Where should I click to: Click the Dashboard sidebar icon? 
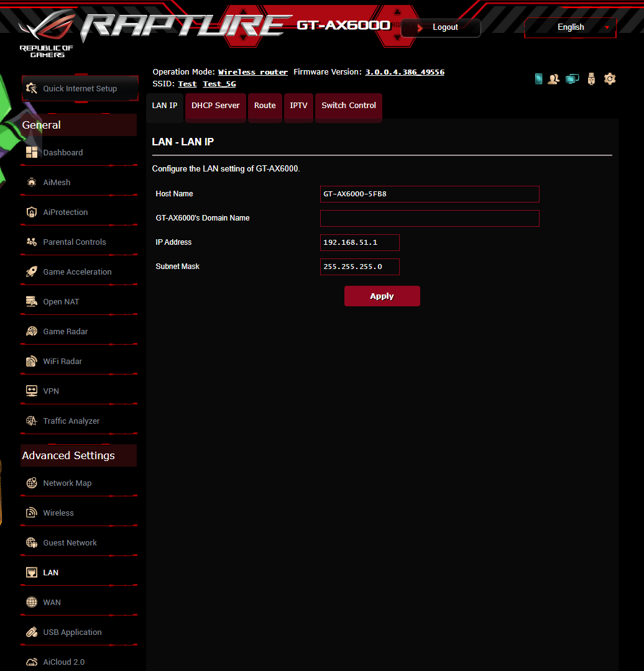[32, 152]
